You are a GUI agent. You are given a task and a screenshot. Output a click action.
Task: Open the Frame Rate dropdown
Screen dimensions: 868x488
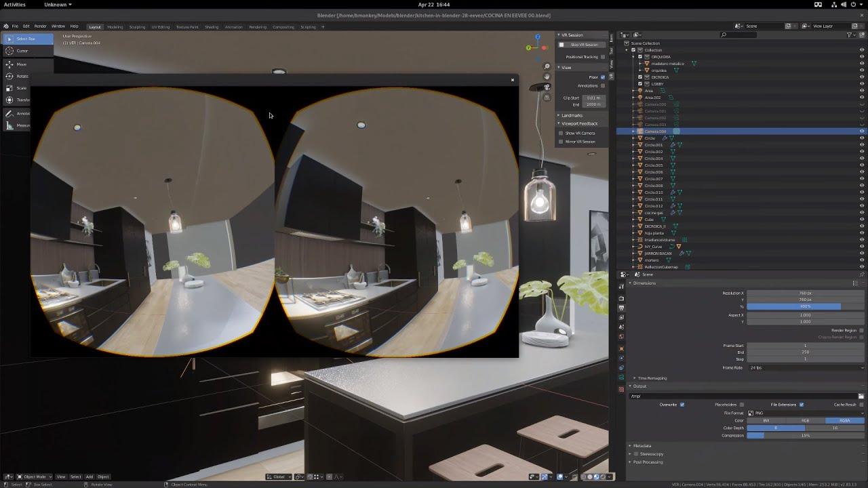806,367
